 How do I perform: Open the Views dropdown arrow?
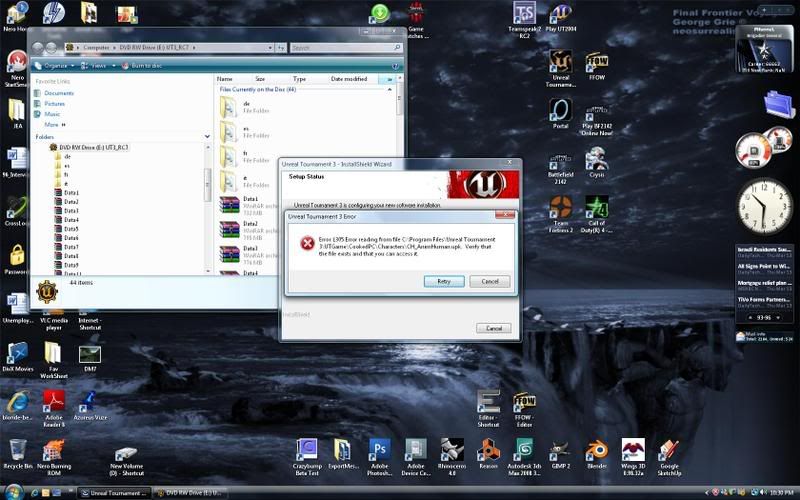[113, 66]
